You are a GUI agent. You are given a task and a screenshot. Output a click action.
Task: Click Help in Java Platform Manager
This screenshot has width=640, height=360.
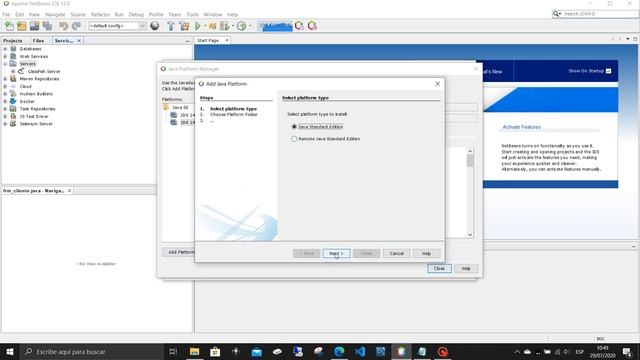466,269
